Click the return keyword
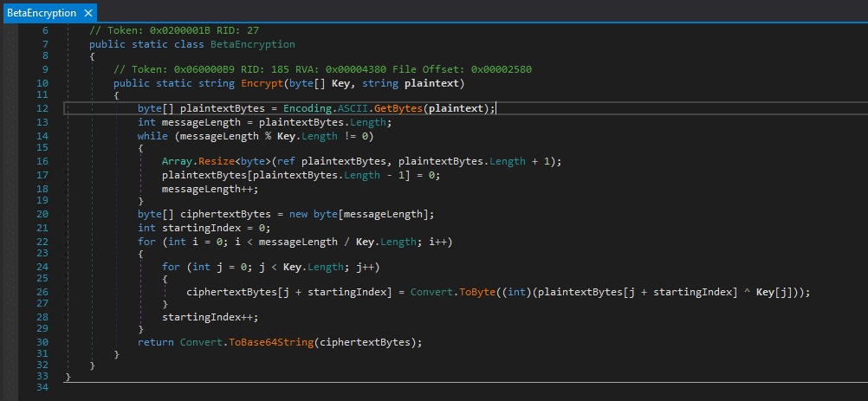Viewport: 868px width, 401px height. coord(156,342)
